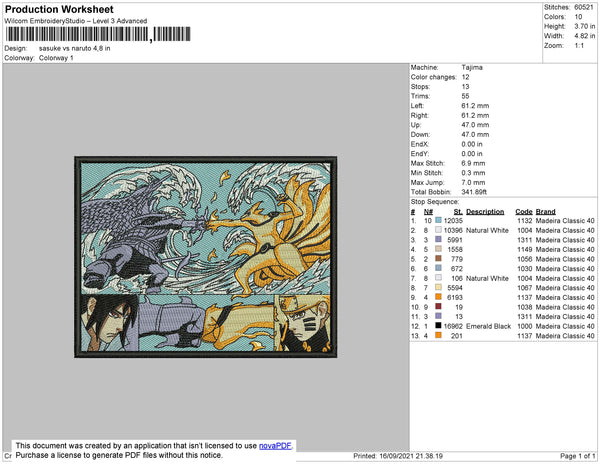Click the Stops value 13
The width and height of the screenshot is (600, 464).
(x=465, y=86)
